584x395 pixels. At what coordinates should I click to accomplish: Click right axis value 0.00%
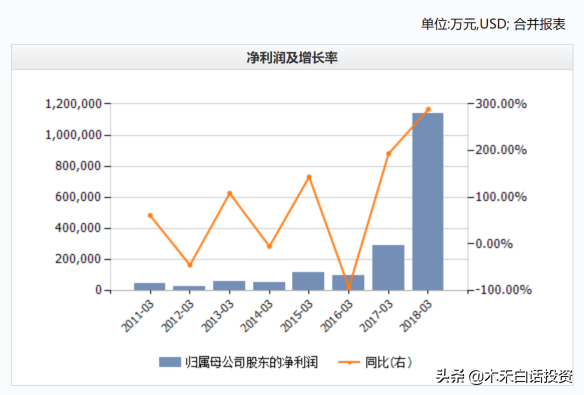[495, 244]
